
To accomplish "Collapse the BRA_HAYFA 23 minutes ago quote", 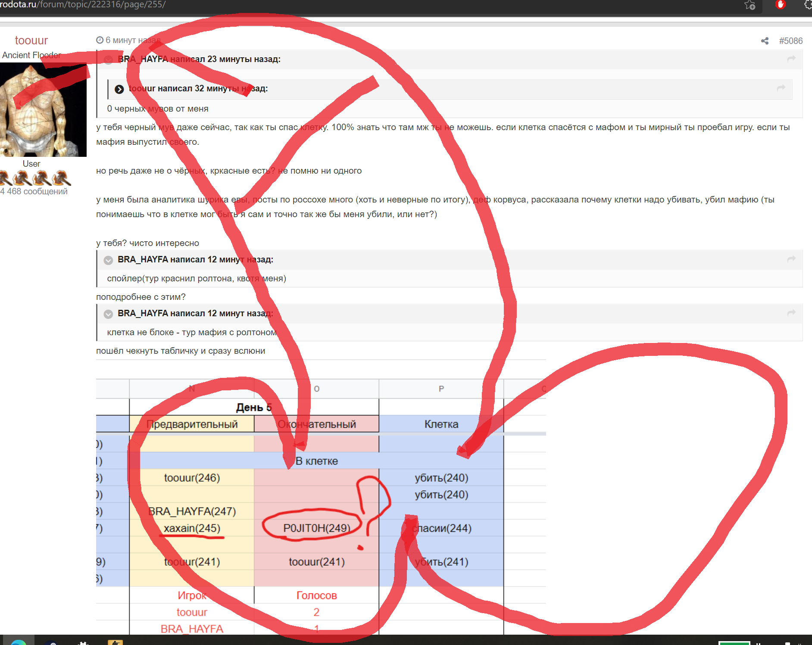I will tap(108, 59).
